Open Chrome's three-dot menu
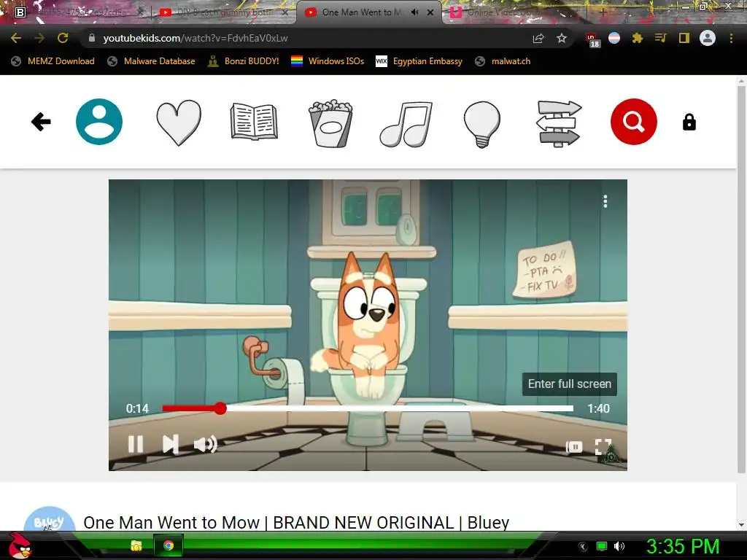The image size is (747, 560). (731, 38)
